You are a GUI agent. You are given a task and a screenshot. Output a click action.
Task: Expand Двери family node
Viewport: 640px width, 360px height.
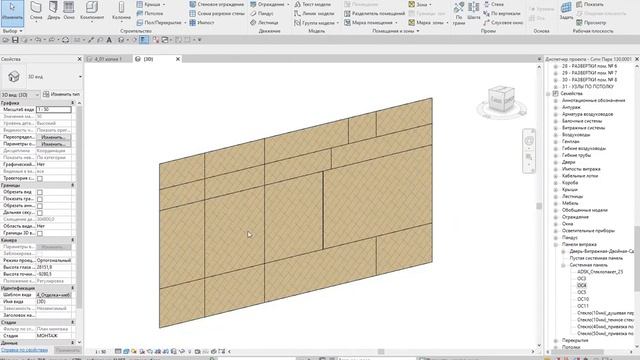[x=556, y=162]
